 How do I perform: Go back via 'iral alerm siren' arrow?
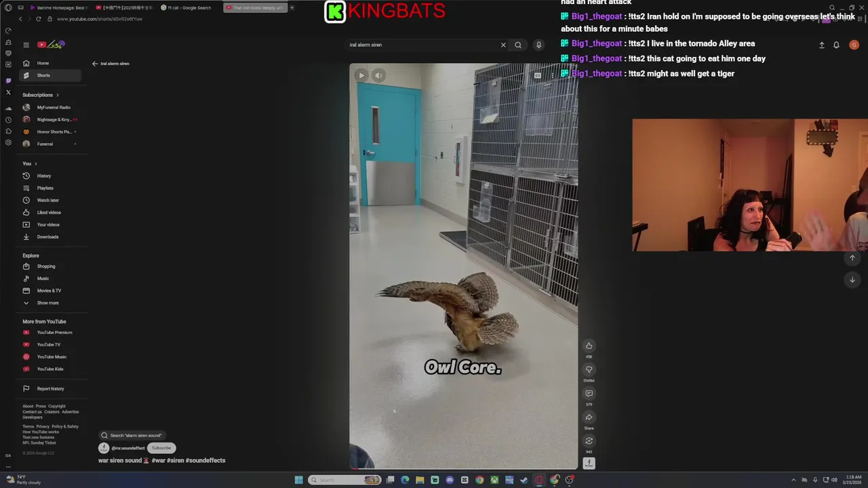coord(95,64)
